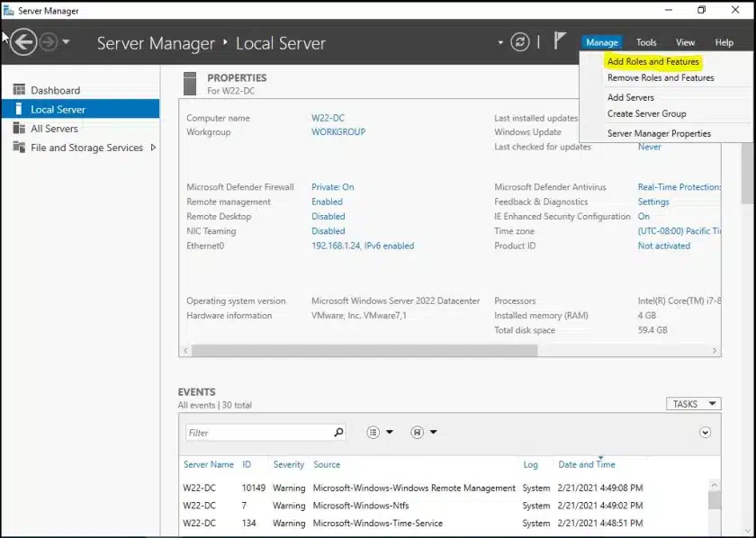Viewport: 756px width, 538px height.
Task: Open the notifications flag icon
Action: coord(560,41)
